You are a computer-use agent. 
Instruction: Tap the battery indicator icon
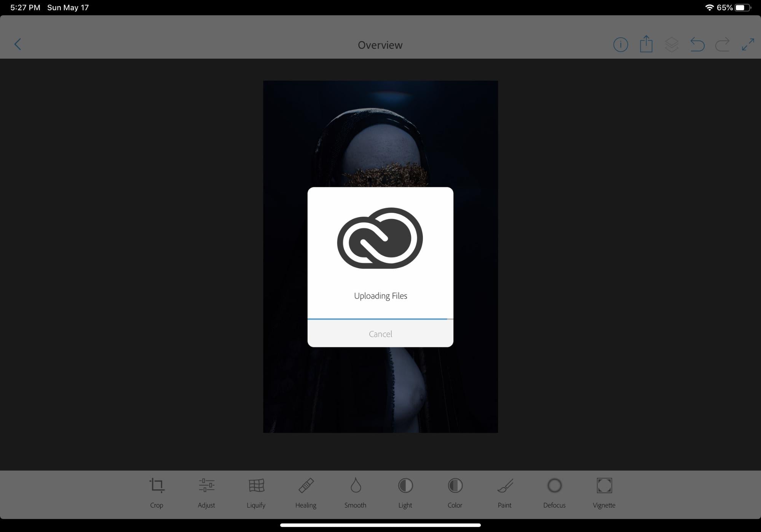[x=743, y=8]
